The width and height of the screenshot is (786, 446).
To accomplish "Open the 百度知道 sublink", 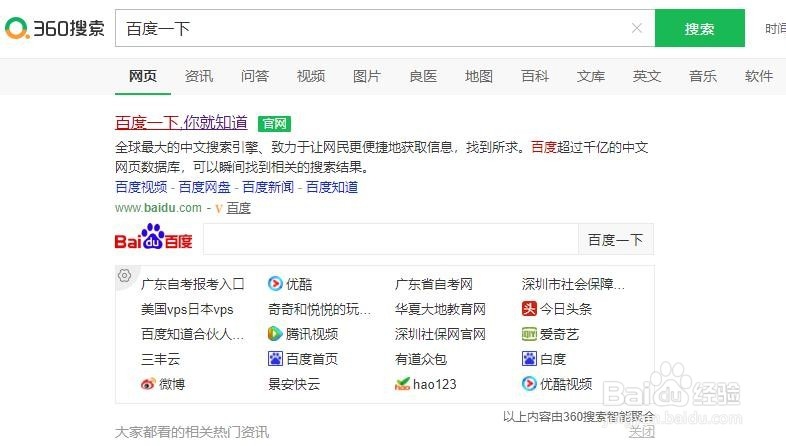I will pos(332,187).
